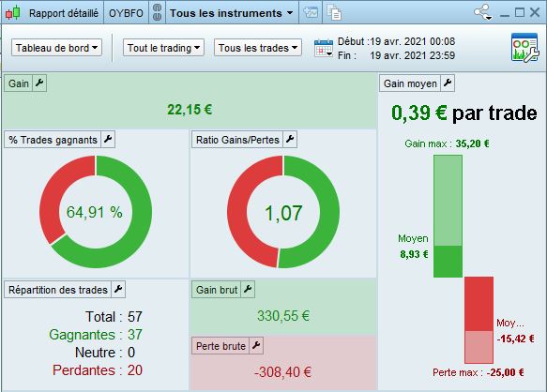Click the 330,55 € gross gain value

coord(283,316)
